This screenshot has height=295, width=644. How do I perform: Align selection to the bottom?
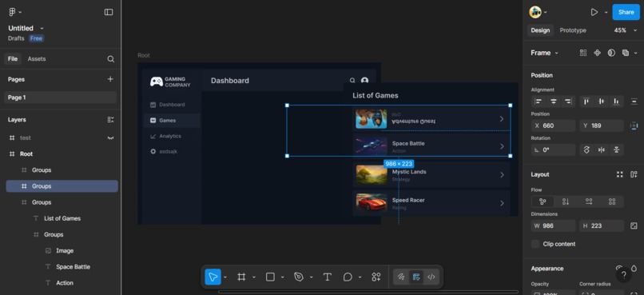(x=616, y=101)
